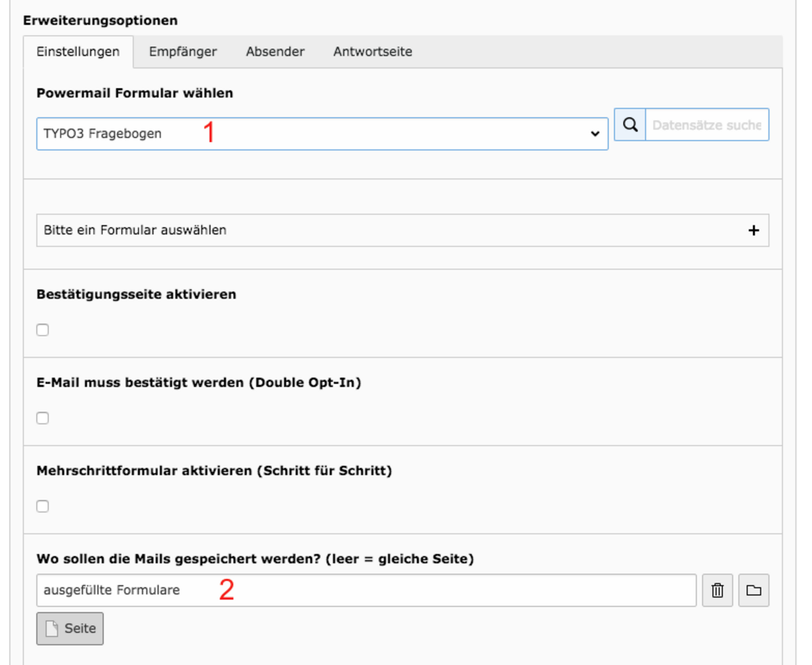Click the Bestätigungsseite aktivieren label
The image size is (812, 665).
tap(136, 295)
